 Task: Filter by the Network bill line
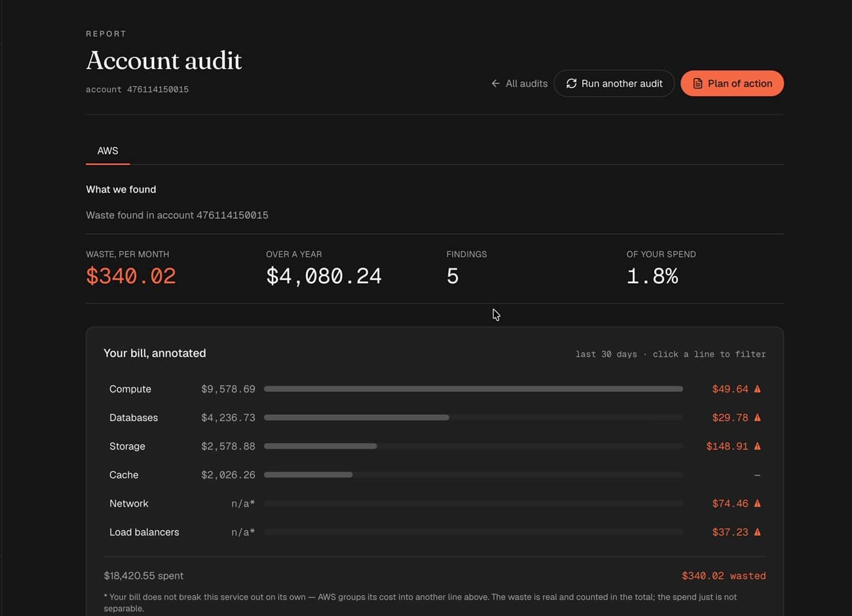(x=435, y=503)
